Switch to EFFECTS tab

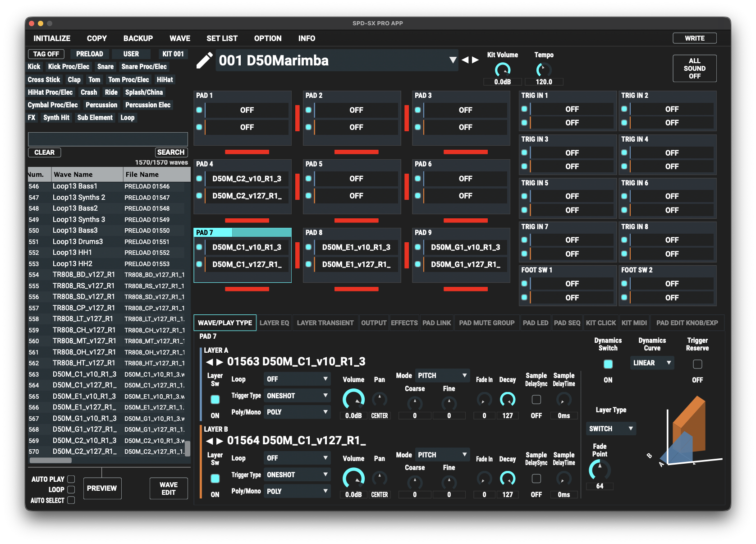404,323
